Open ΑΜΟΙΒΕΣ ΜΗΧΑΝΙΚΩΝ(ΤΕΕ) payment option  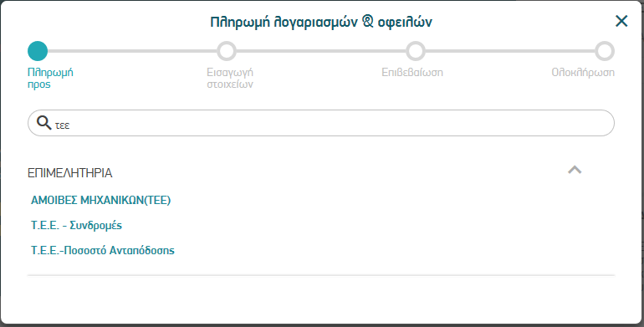[x=100, y=200]
